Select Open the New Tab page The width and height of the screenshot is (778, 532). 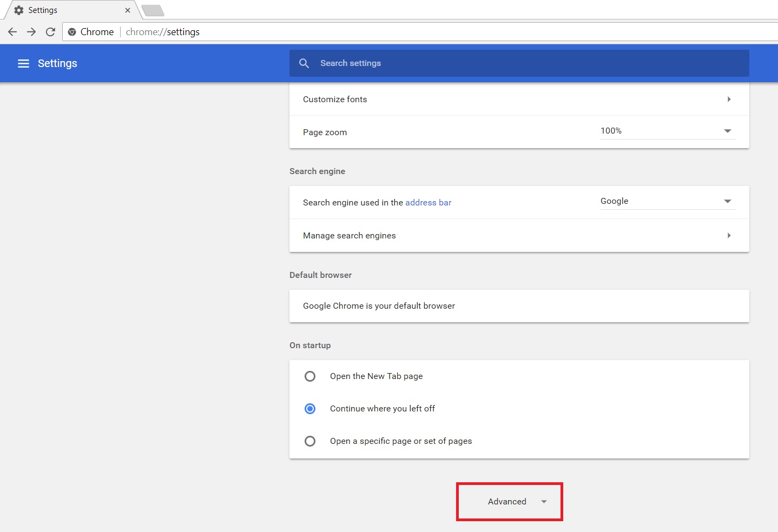point(310,376)
